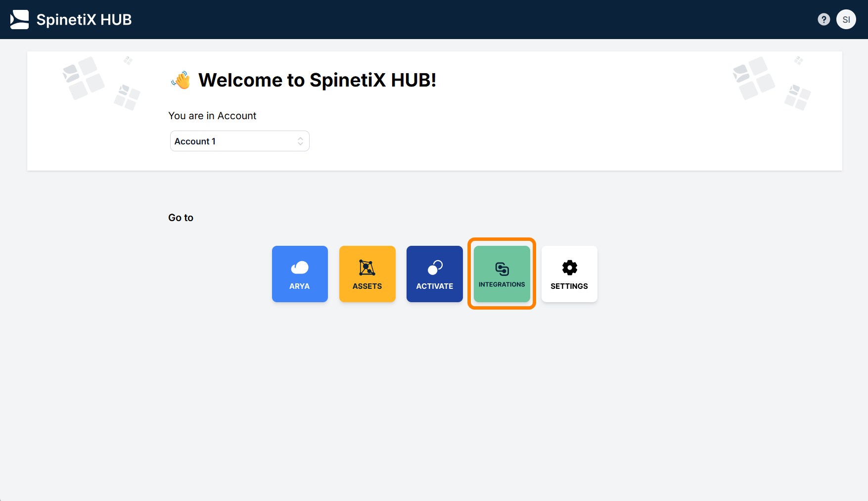This screenshot has width=868, height=501.
Task: Open the ARYA tile
Action: [300, 274]
